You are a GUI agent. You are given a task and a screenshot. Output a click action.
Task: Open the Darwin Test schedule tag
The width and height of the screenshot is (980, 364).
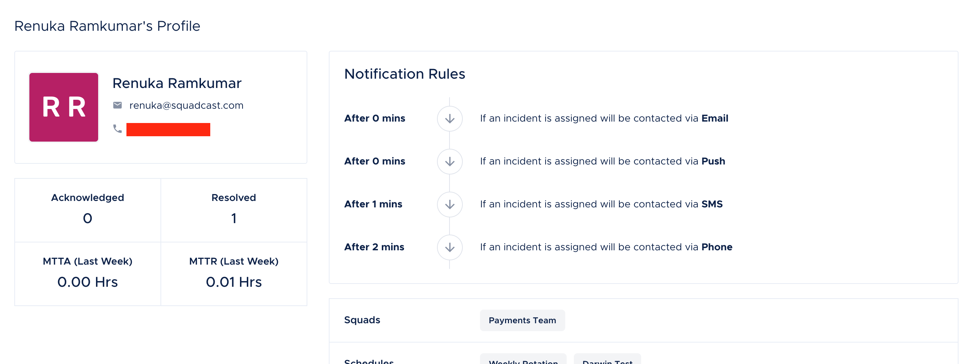pos(607,359)
